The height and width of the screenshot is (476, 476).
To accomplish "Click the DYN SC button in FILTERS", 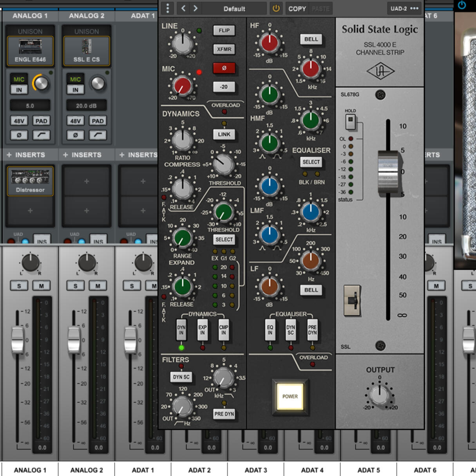I will point(181,377).
